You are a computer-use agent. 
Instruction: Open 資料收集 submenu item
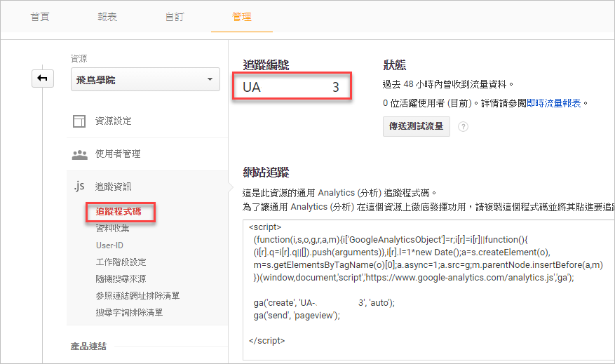113,228
